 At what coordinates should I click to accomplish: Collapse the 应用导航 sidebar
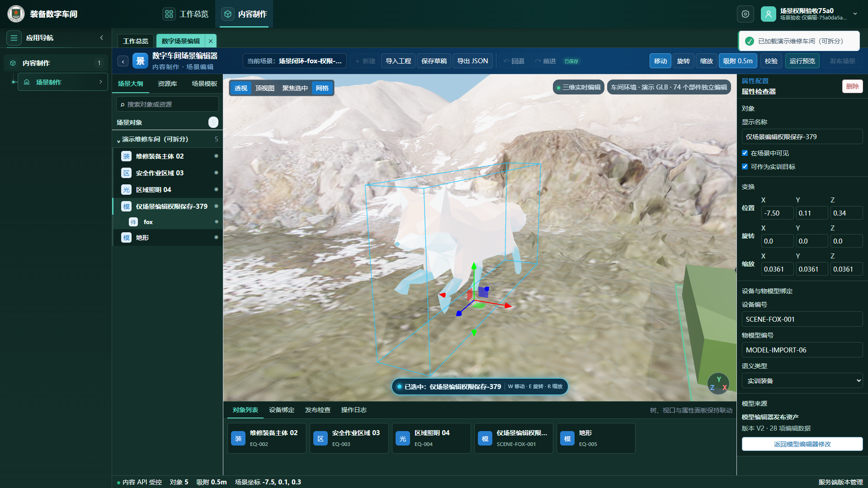click(x=102, y=38)
